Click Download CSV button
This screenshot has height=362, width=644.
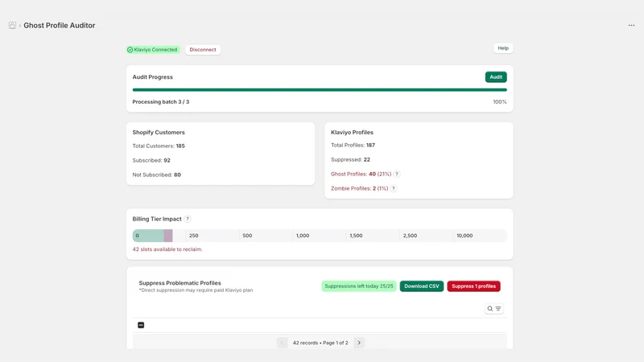[421, 286]
